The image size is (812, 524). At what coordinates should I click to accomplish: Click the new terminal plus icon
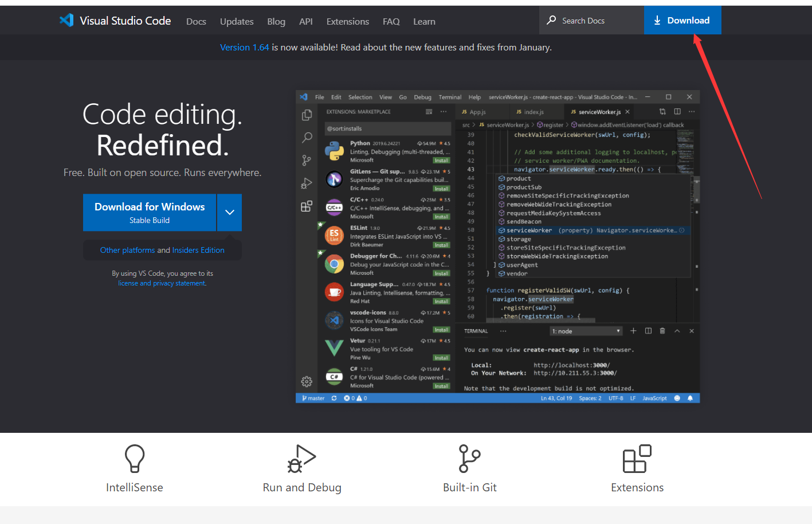click(633, 331)
